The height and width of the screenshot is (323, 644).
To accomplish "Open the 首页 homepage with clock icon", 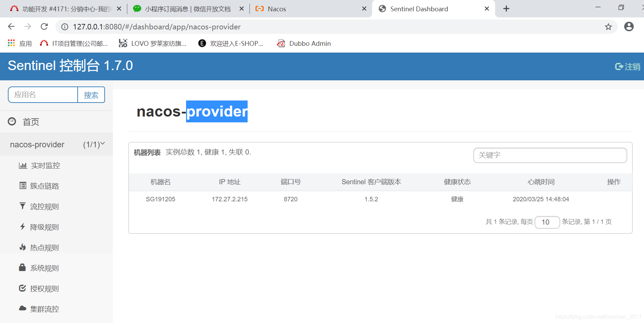I will coord(31,122).
